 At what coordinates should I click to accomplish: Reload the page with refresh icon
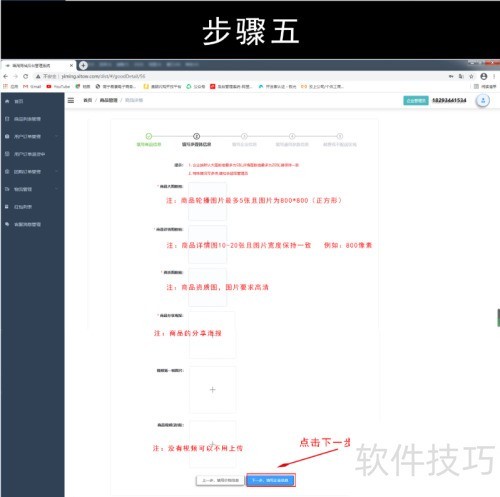pos(26,76)
